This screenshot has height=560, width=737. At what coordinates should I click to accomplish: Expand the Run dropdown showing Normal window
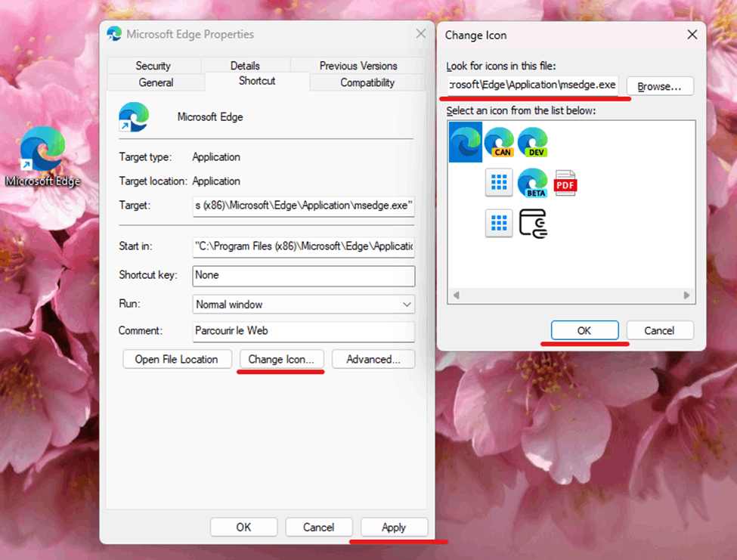point(304,305)
